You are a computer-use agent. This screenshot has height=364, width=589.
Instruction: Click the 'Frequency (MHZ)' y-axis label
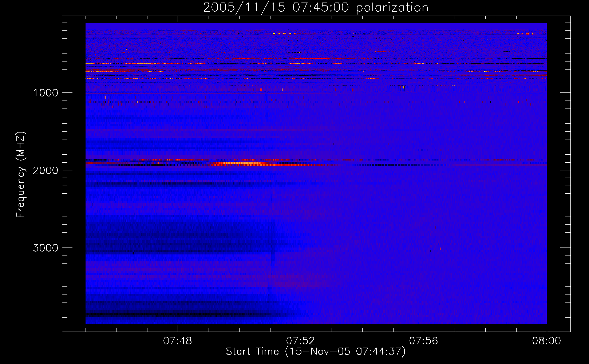pos(21,174)
